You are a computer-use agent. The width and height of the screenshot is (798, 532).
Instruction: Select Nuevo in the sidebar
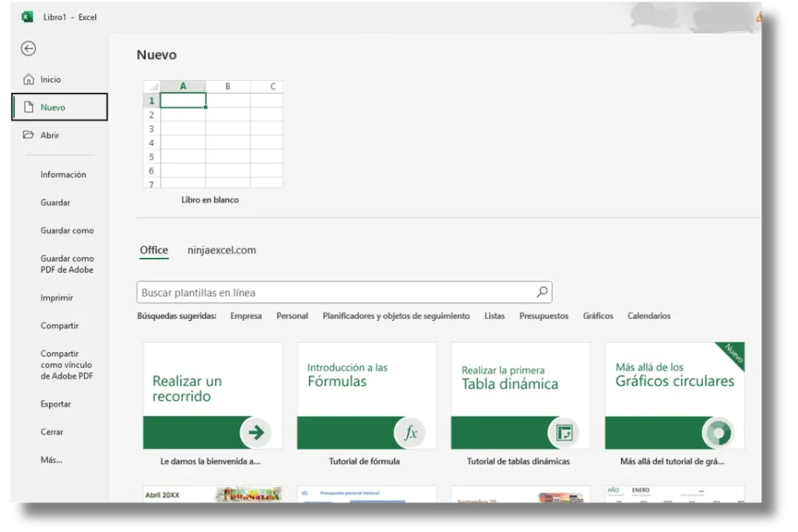click(59, 107)
